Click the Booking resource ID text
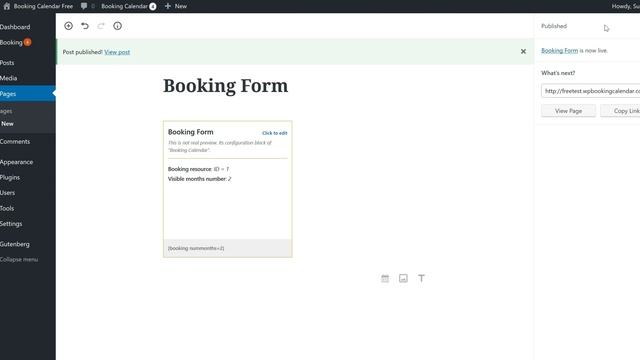 [198, 169]
